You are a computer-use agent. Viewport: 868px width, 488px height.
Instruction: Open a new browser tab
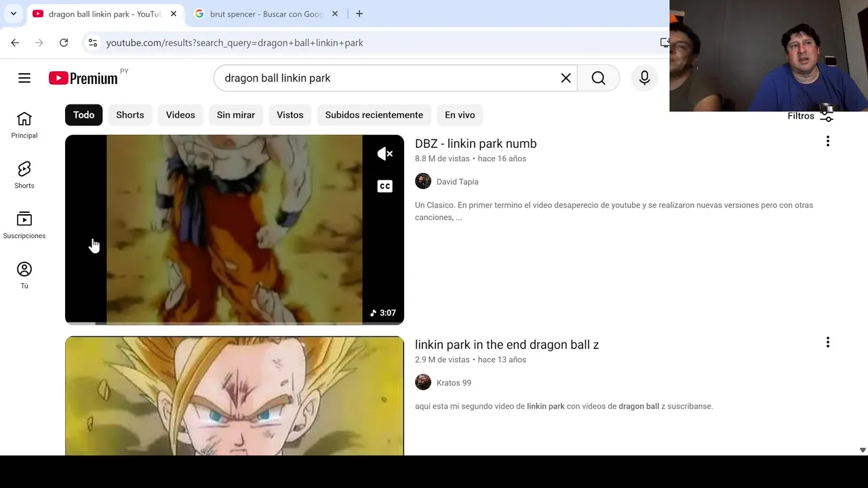[359, 14]
